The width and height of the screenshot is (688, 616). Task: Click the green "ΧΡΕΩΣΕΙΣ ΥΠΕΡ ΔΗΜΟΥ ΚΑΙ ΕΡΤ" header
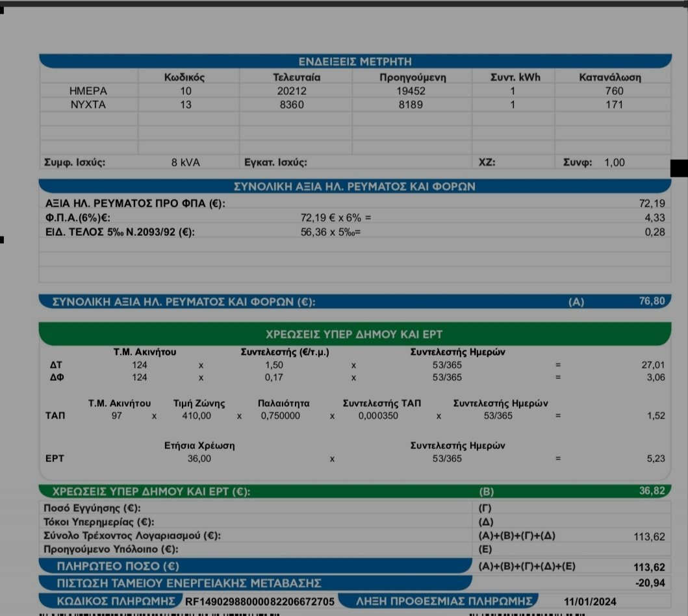click(355, 335)
